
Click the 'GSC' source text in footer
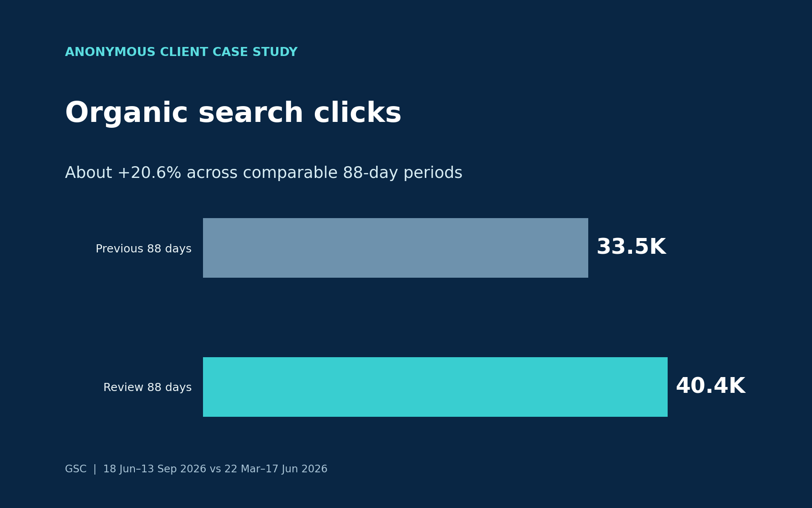click(x=76, y=469)
